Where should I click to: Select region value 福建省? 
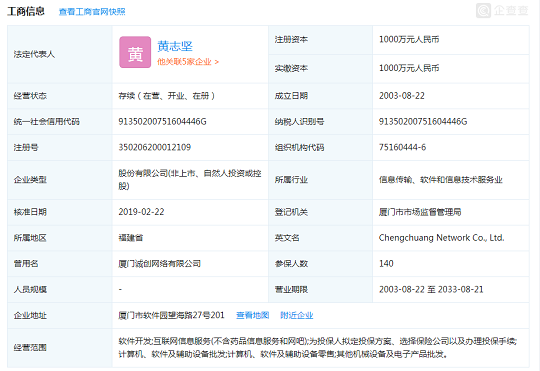point(131,238)
